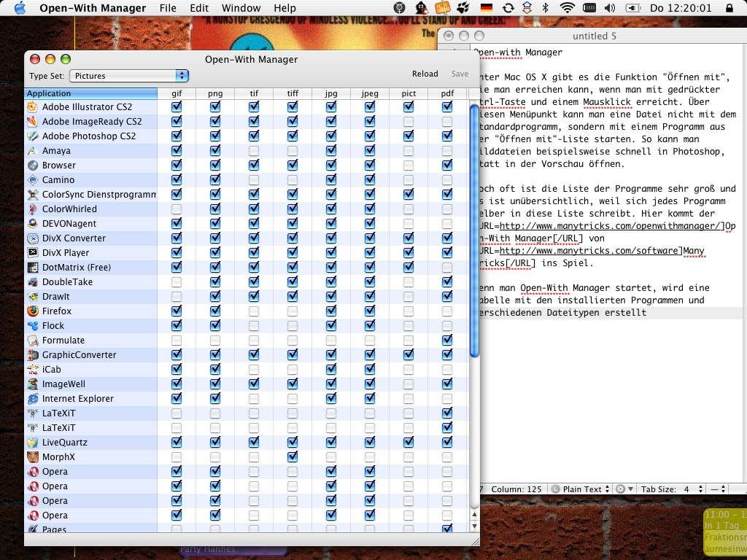Open the Bluetooth menu bar icon

(x=546, y=7)
